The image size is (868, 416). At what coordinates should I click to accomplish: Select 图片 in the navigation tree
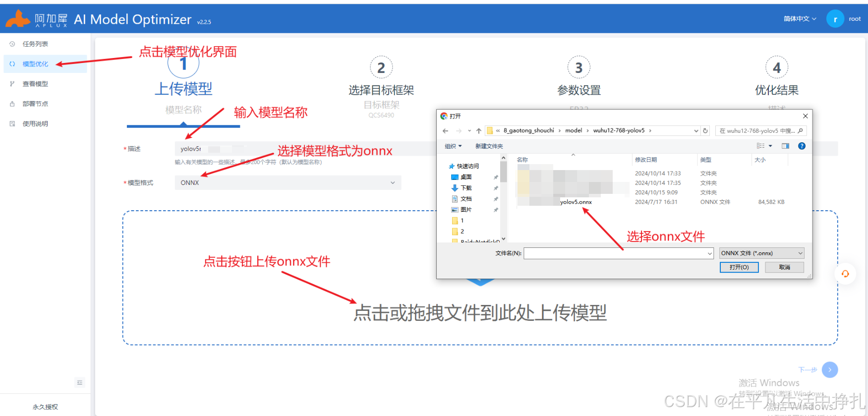pyautogui.click(x=462, y=210)
